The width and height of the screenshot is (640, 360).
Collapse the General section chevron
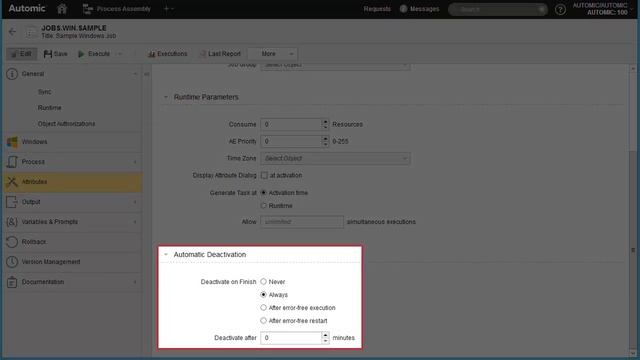point(135,74)
